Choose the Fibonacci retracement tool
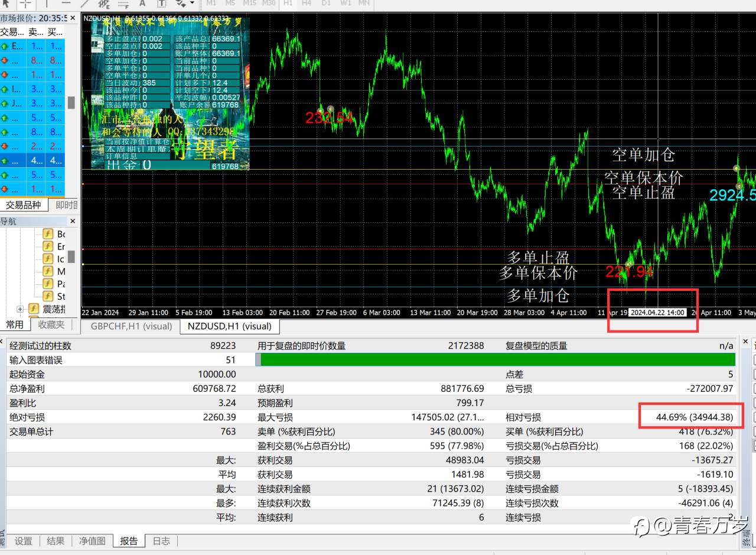The image size is (756, 555). [123, 3]
